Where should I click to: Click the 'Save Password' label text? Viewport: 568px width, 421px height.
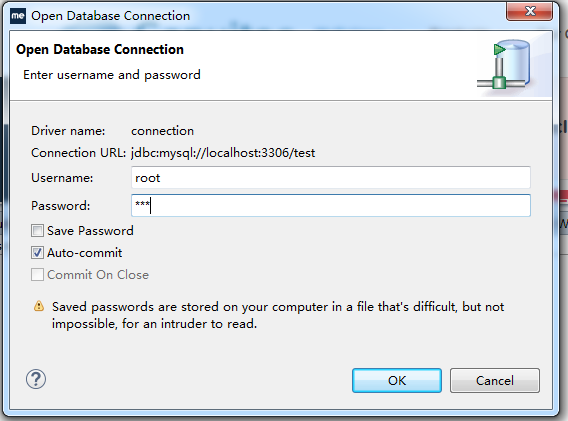pyautogui.click(x=90, y=231)
